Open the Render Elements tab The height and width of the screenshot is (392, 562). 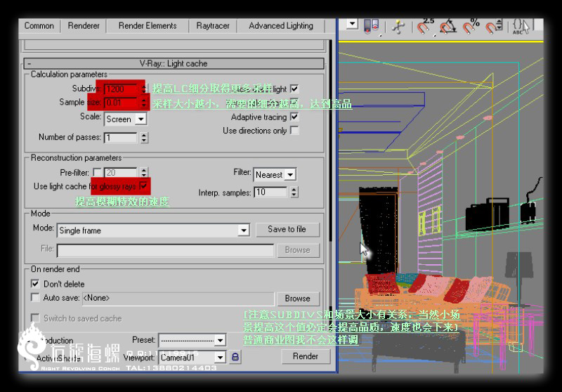click(148, 26)
